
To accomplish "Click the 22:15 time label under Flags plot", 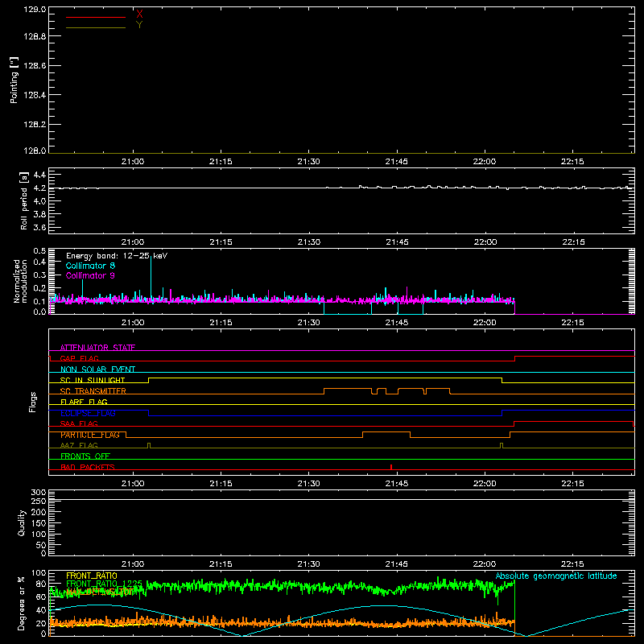I will click(x=572, y=484).
